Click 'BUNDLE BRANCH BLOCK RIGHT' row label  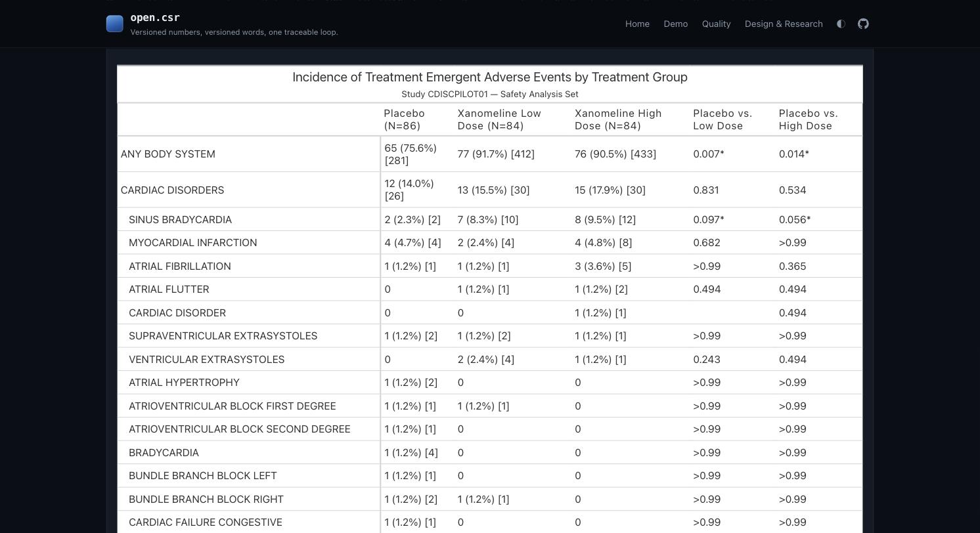(206, 500)
